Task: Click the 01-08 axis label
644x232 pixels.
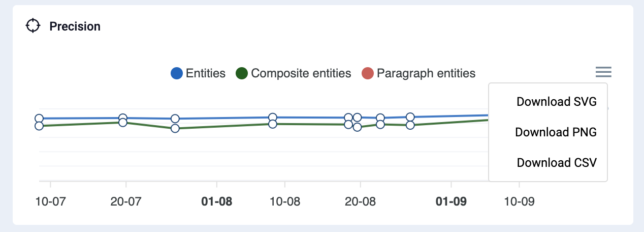Action: pos(217,201)
